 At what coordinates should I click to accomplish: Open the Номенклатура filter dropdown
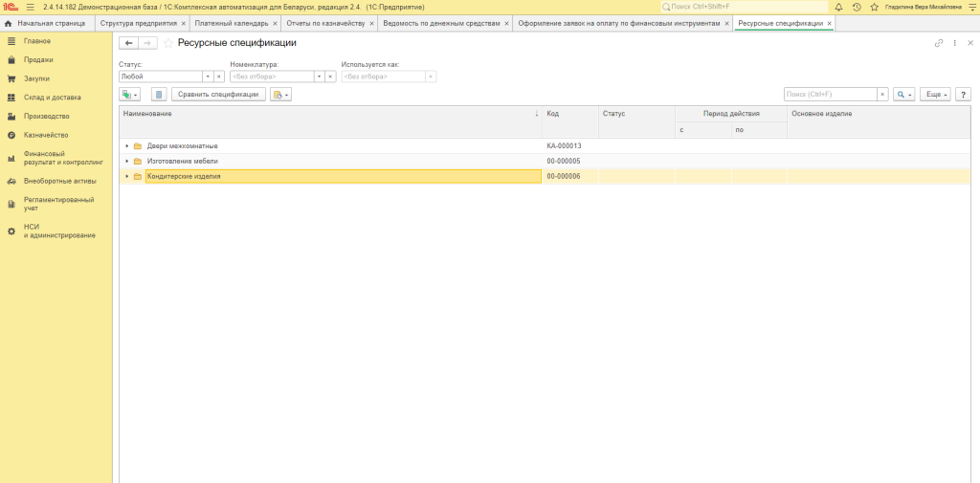[x=319, y=77]
